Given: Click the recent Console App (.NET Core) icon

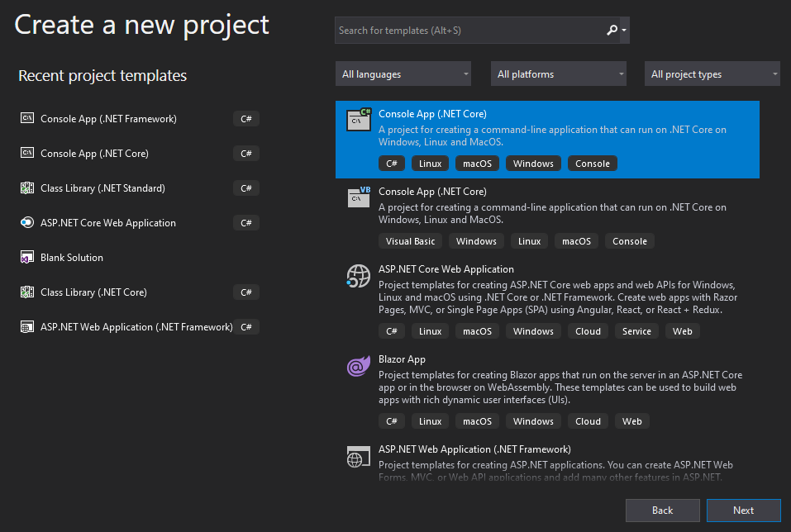Looking at the screenshot, I should (x=27, y=153).
